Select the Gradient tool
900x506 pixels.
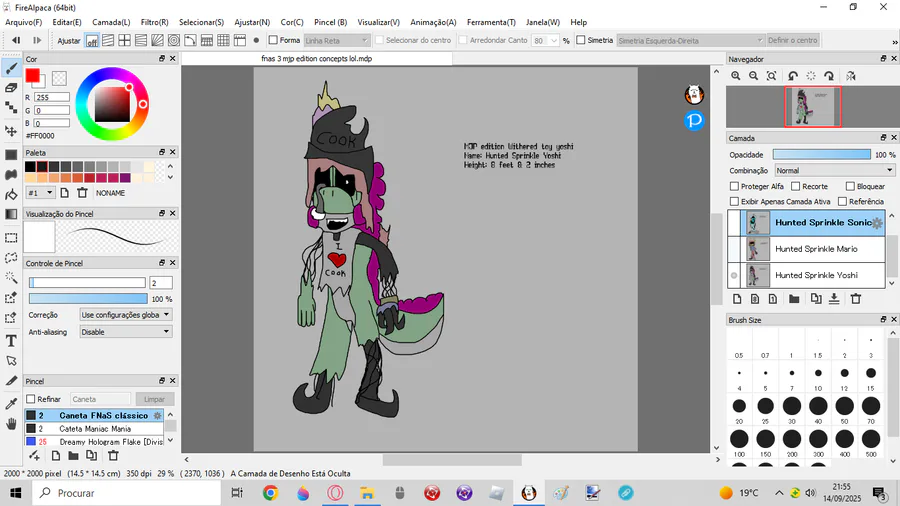[11, 214]
